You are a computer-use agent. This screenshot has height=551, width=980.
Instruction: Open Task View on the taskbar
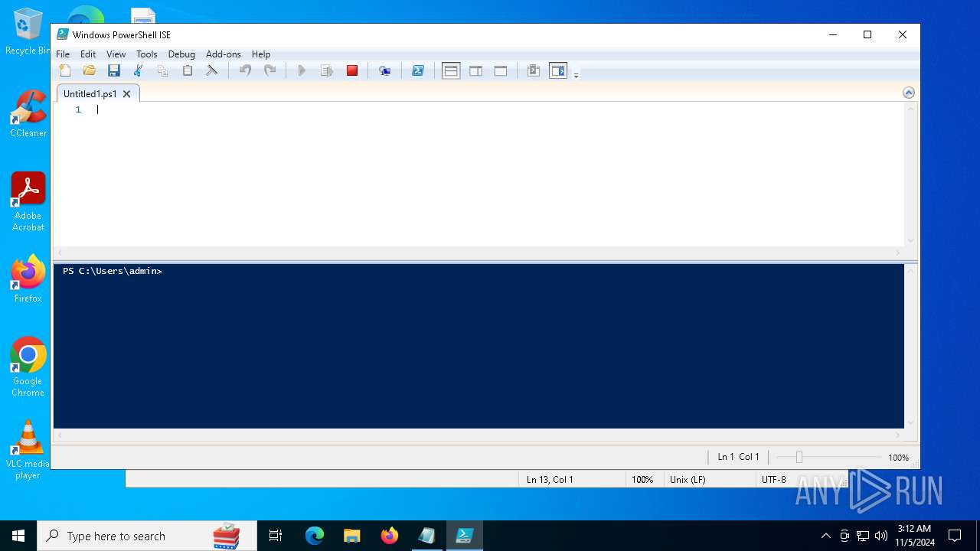click(276, 536)
